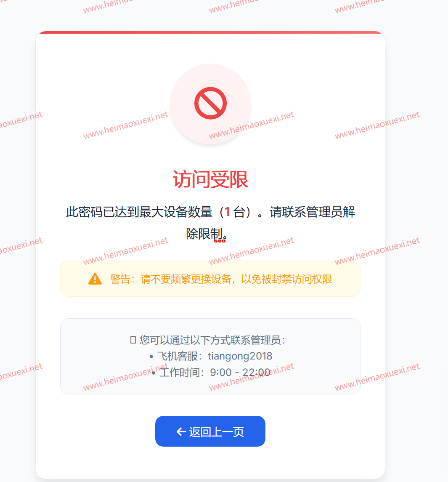Click the 访问受限 heading

click(210, 179)
